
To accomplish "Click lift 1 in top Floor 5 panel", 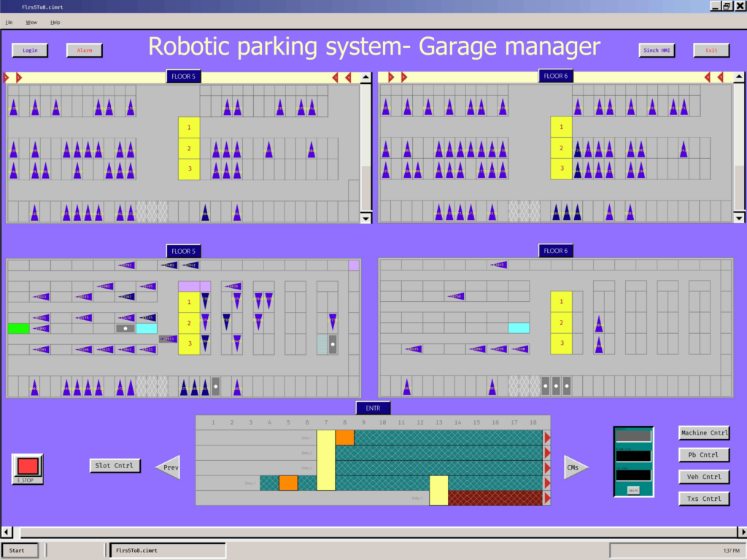I will point(189,128).
